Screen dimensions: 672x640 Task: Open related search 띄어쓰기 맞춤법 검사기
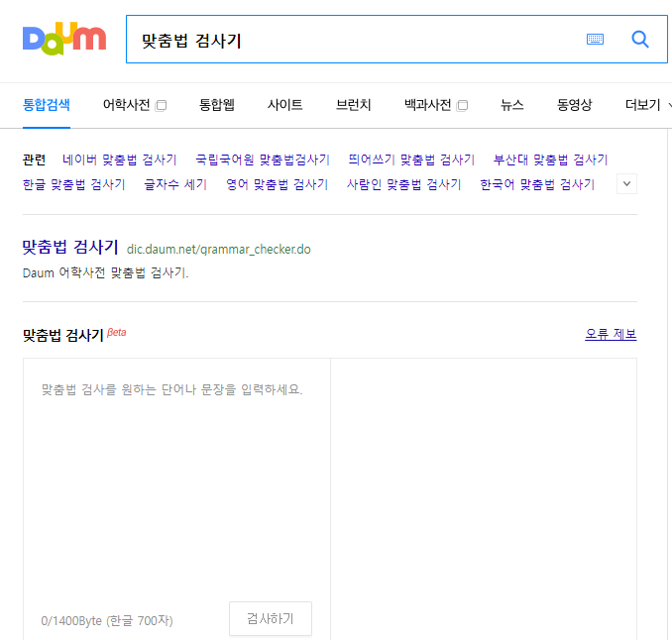tap(411, 160)
